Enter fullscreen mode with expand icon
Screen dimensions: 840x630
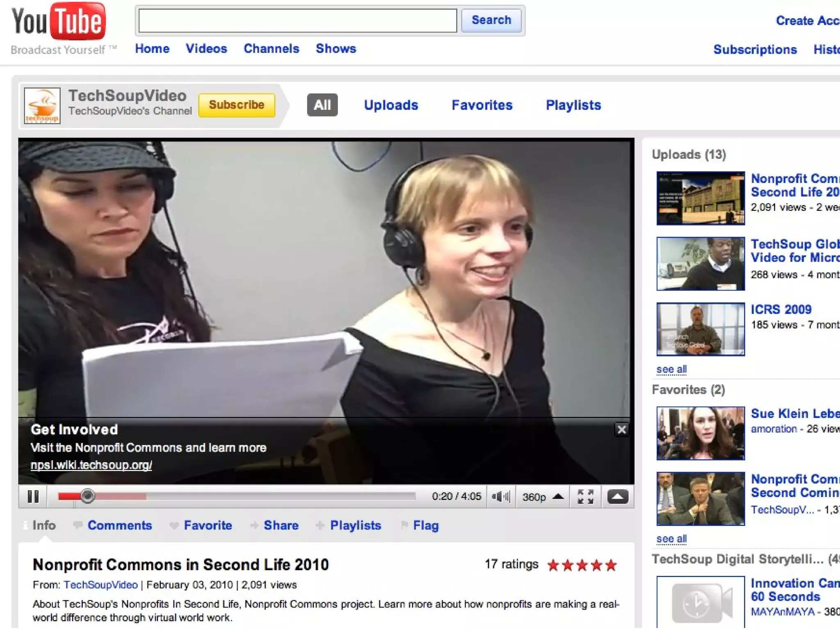click(585, 497)
